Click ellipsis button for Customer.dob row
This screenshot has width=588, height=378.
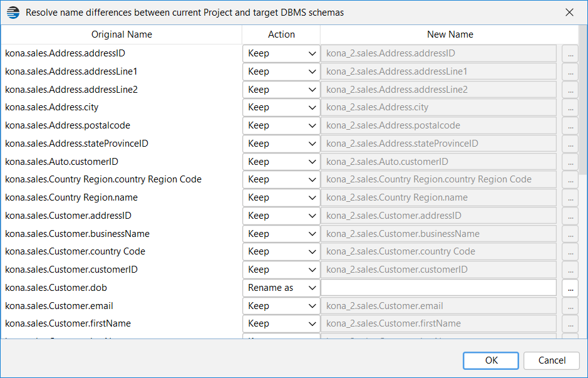pyautogui.click(x=570, y=288)
